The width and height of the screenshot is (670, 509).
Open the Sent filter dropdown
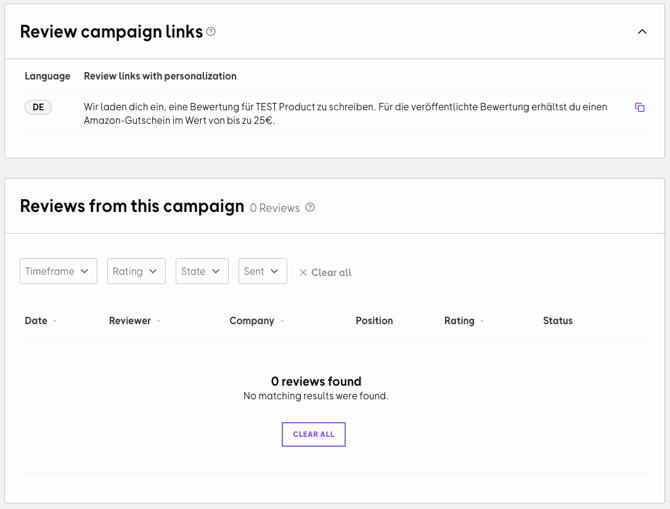click(262, 271)
